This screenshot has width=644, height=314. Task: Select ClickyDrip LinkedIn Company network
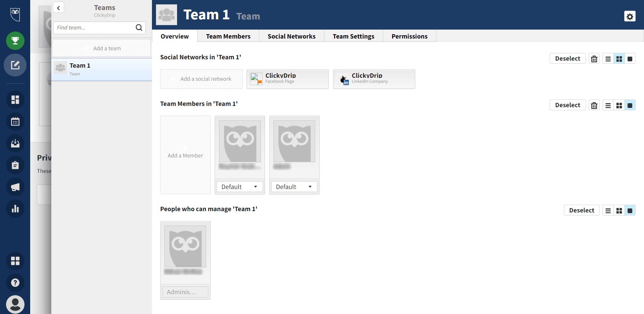(374, 79)
